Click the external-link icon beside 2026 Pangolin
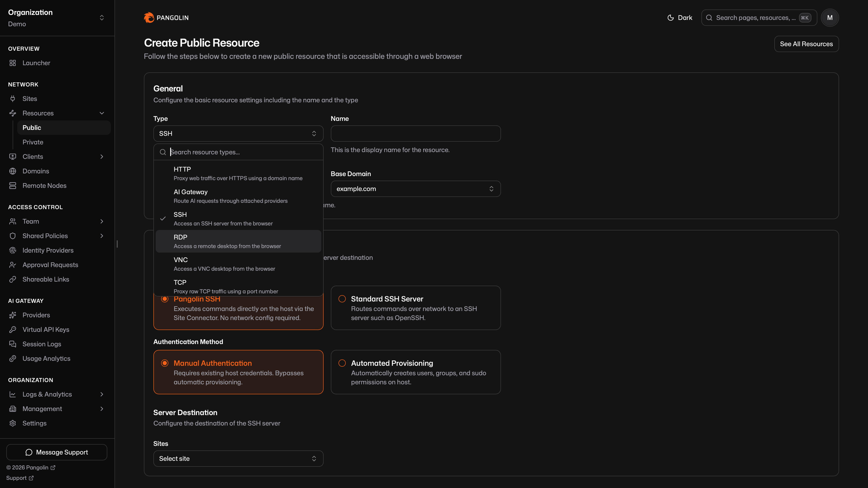This screenshot has height=488, width=868. (53, 467)
